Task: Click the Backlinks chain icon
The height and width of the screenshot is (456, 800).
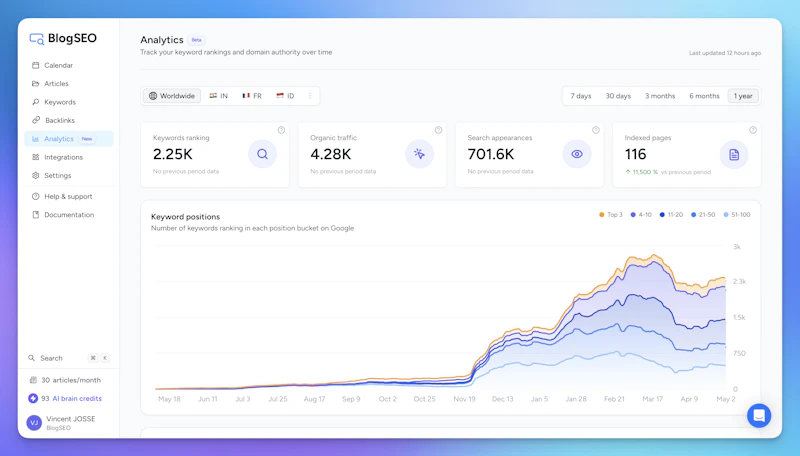Action: tap(36, 120)
